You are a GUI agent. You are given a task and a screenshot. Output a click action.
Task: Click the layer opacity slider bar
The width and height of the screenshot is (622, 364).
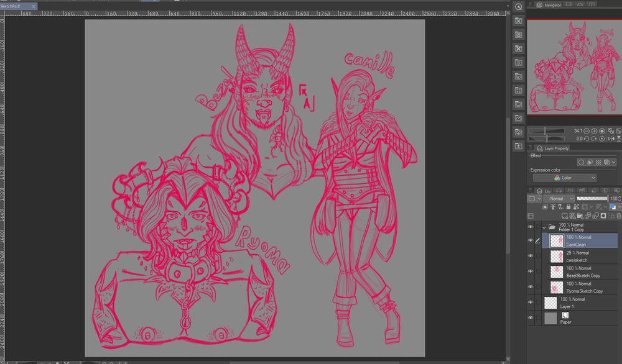(591, 198)
